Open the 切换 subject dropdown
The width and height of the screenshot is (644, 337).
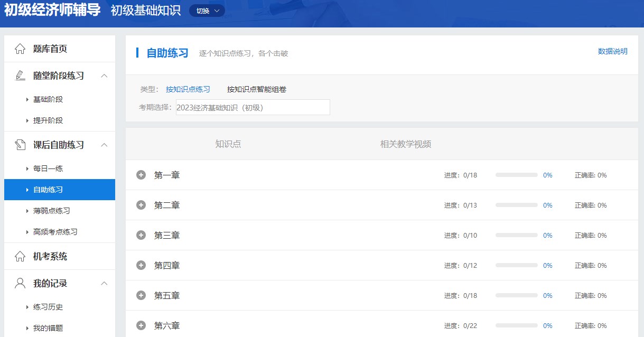pyautogui.click(x=207, y=11)
